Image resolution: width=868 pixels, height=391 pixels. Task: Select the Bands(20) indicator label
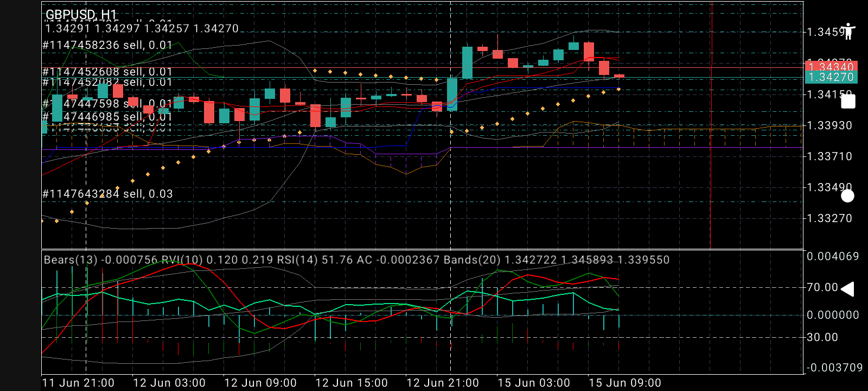557,260
